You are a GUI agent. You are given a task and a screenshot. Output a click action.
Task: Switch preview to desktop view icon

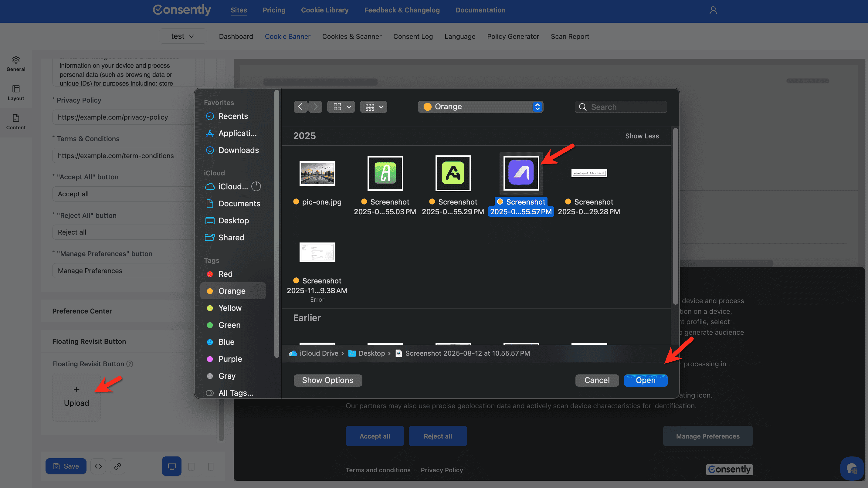171,466
